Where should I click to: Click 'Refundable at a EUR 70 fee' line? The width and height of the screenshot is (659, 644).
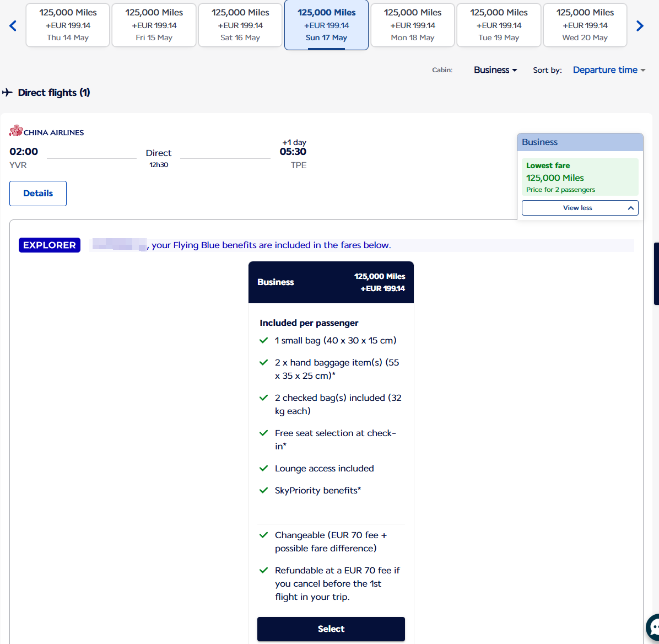[337, 583]
